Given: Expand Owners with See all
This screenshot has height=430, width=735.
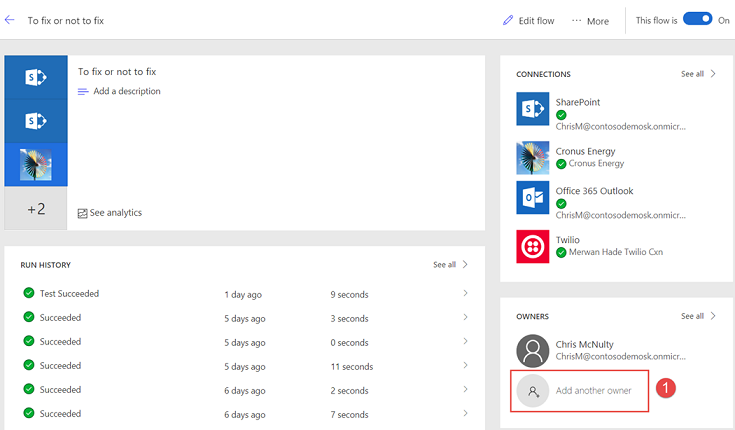Looking at the screenshot, I should (x=698, y=316).
